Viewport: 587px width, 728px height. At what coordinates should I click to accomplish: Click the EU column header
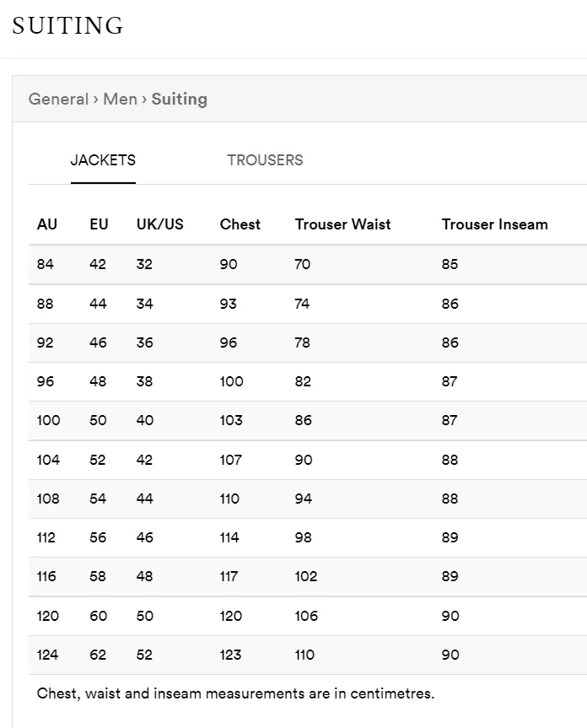99,224
